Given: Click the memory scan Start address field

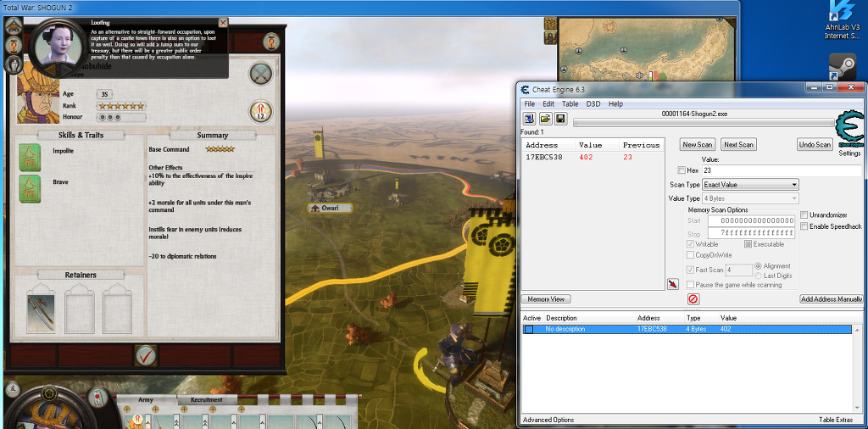Looking at the screenshot, I should tap(751, 220).
